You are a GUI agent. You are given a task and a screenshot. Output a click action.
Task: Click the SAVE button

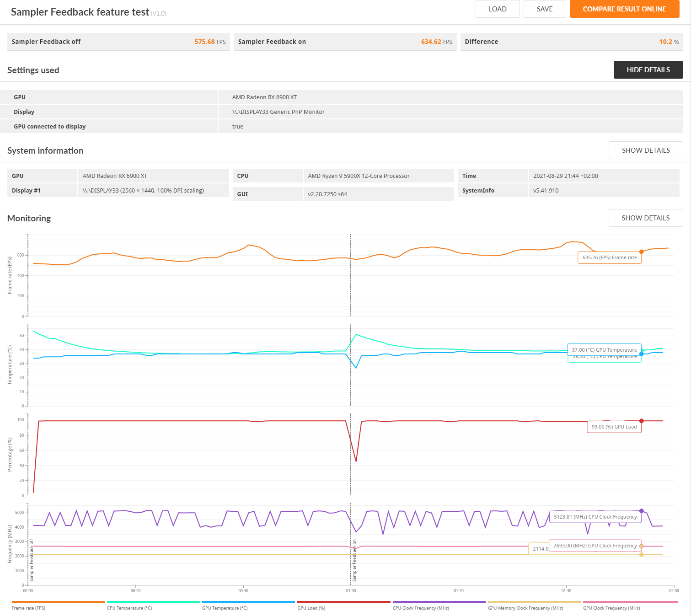545,9
